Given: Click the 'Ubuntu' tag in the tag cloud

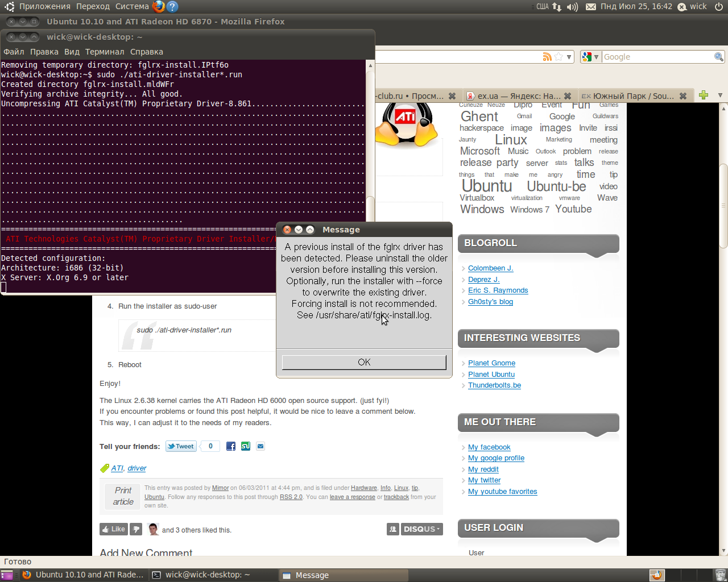Looking at the screenshot, I should (487, 186).
